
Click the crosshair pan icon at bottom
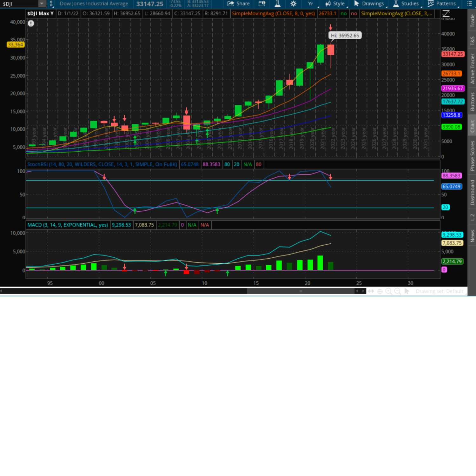pos(380,291)
